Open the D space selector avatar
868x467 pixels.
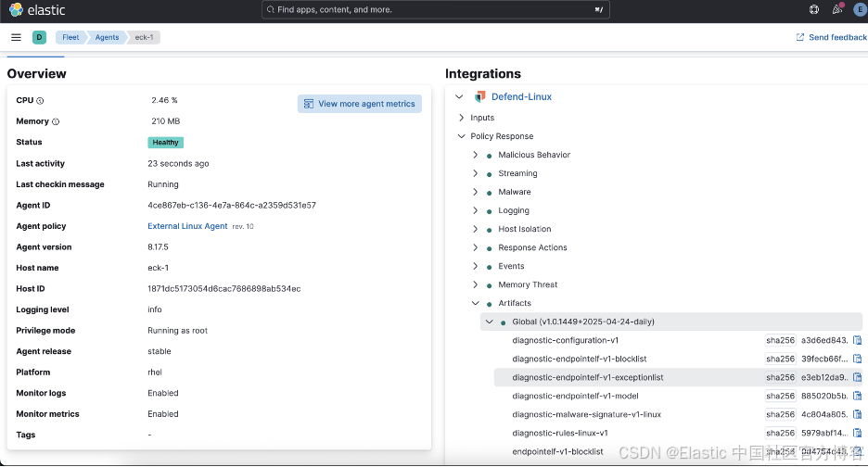(39, 37)
